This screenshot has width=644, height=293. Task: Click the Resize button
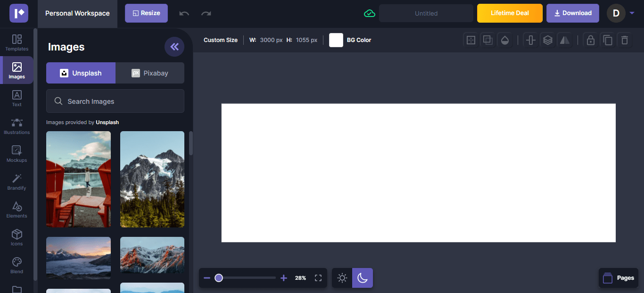146,13
